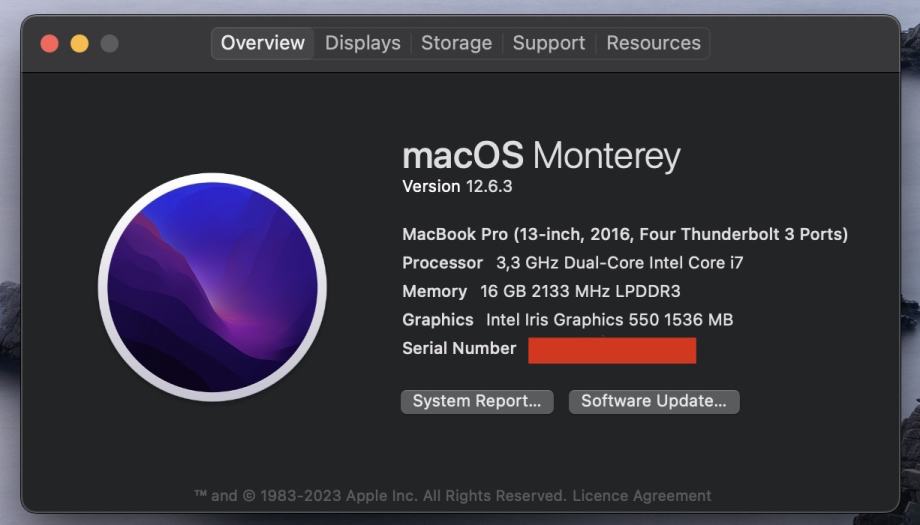Show the Resources tab

654,43
